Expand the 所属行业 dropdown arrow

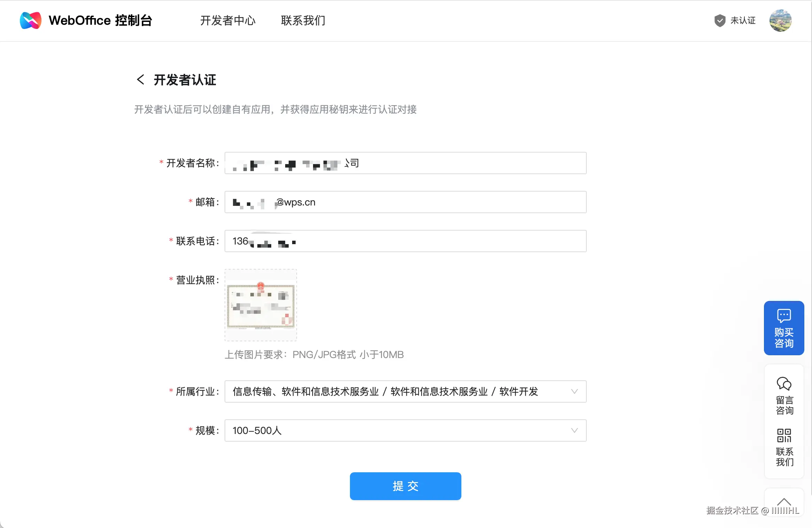tap(574, 391)
